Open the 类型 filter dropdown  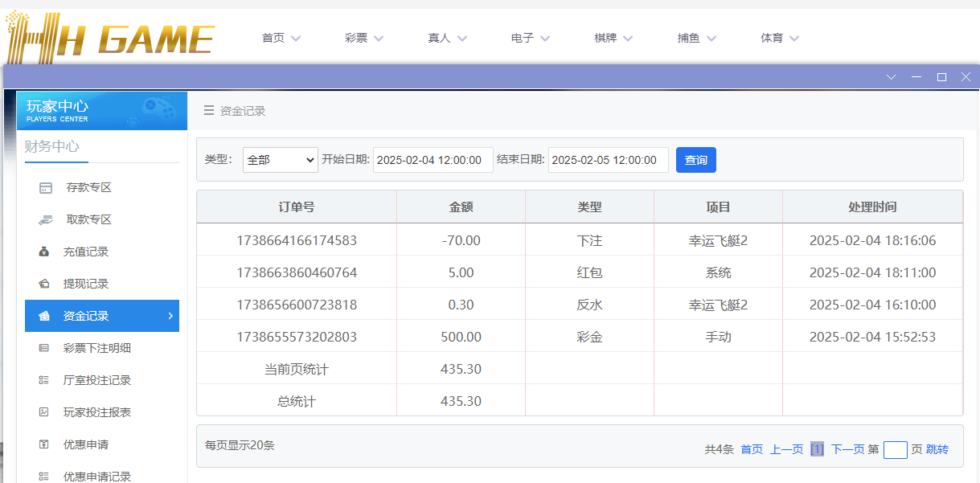point(280,159)
